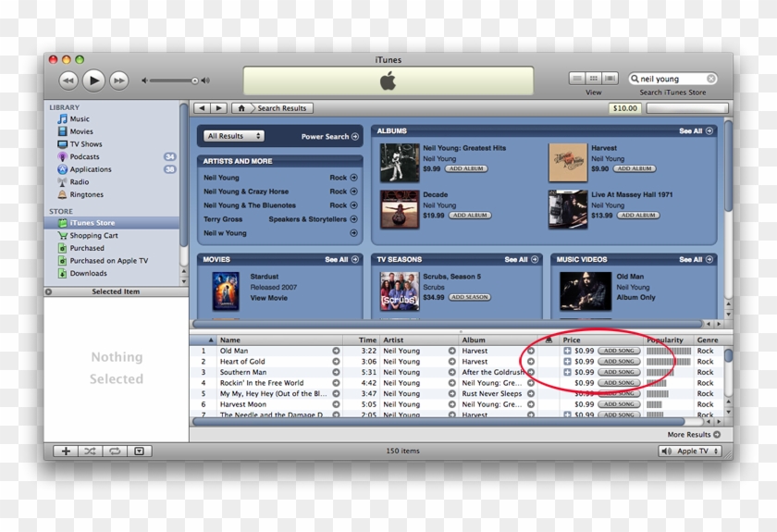Screen dimensions: 777x532
Task: Skip to previous track with rewind button
Action: pyautogui.click(x=68, y=80)
